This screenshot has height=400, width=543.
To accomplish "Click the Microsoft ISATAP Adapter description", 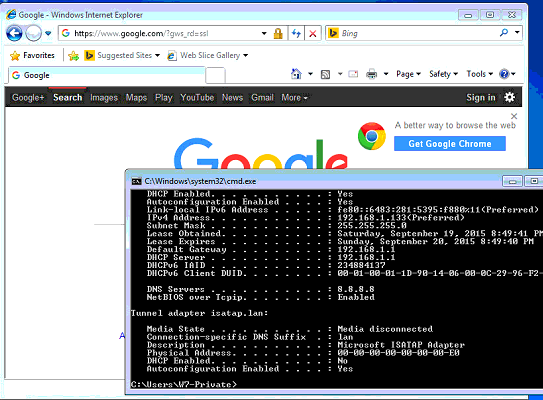I will (401, 345).
